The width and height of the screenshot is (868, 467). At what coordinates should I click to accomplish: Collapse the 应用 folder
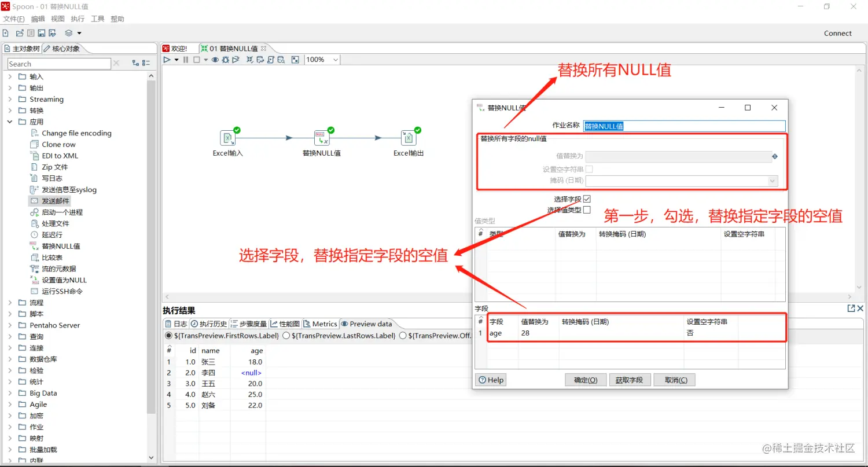10,122
